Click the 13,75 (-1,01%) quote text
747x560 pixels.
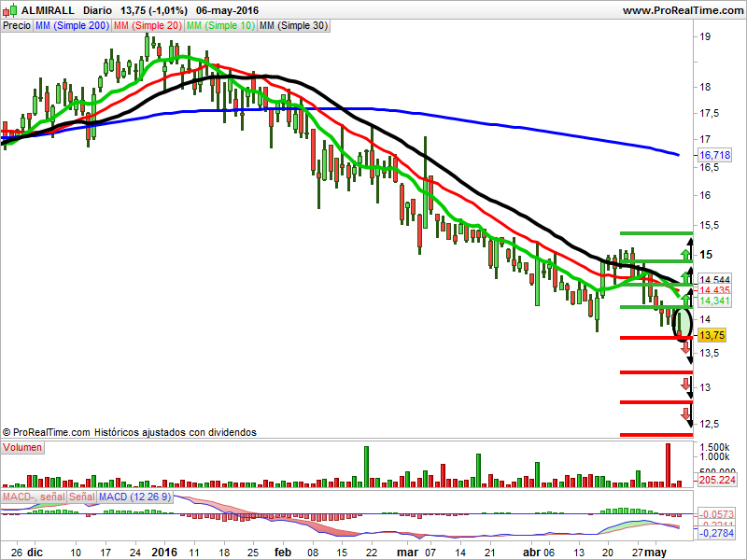153,10
